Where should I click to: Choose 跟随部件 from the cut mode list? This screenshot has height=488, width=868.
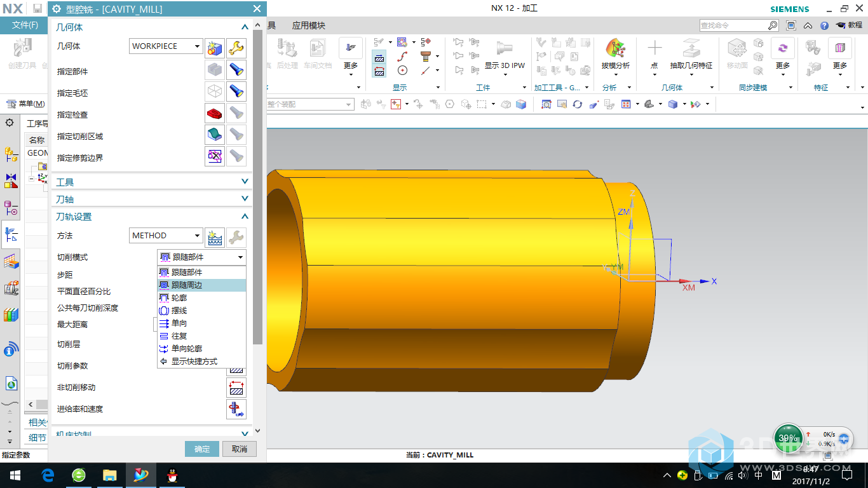point(201,272)
